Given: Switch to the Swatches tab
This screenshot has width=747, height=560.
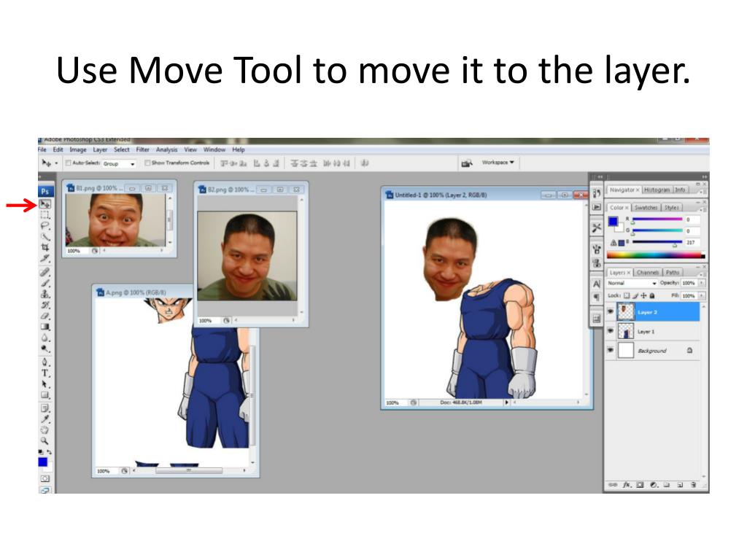Looking at the screenshot, I should point(646,208).
